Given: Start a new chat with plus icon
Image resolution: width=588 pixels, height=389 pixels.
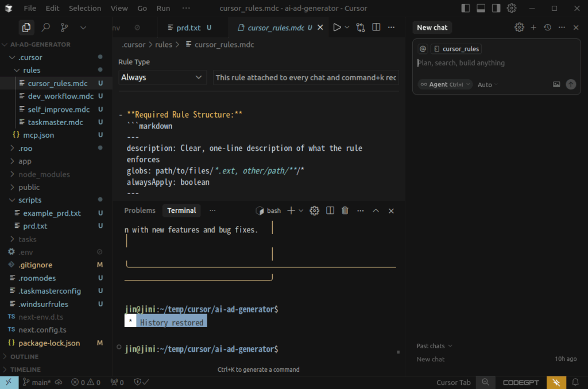Looking at the screenshot, I should pyautogui.click(x=533, y=28).
